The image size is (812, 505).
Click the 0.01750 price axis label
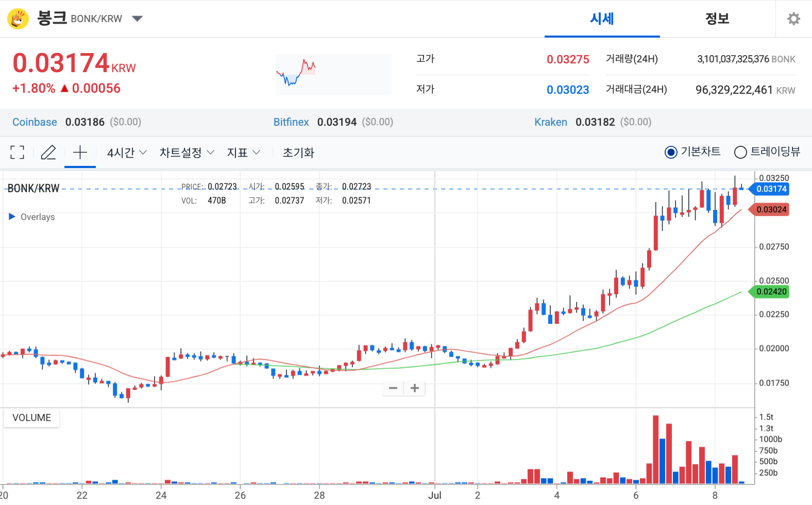pyautogui.click(x=774, y=383)
